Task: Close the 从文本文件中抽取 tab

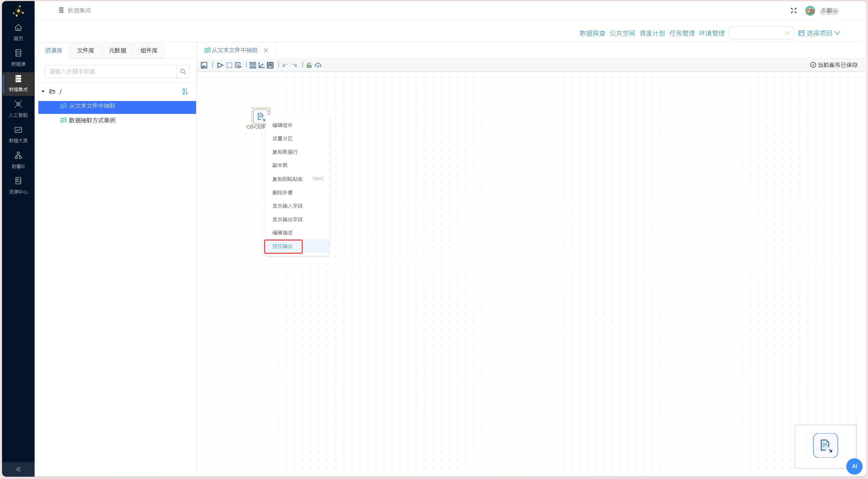Action: 266,50
